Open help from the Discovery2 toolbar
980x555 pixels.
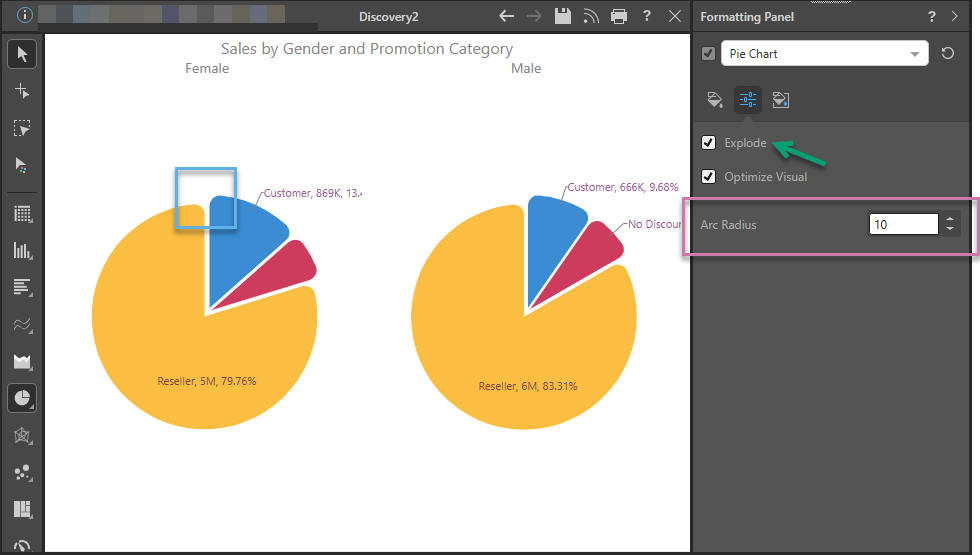pos(647,16)
